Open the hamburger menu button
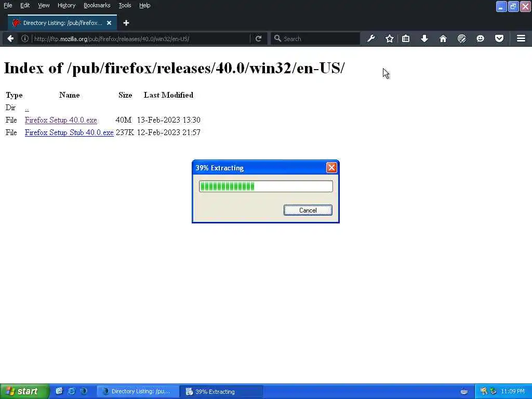The height and width of the screenshot is (399, 532). tap(521, 38)
